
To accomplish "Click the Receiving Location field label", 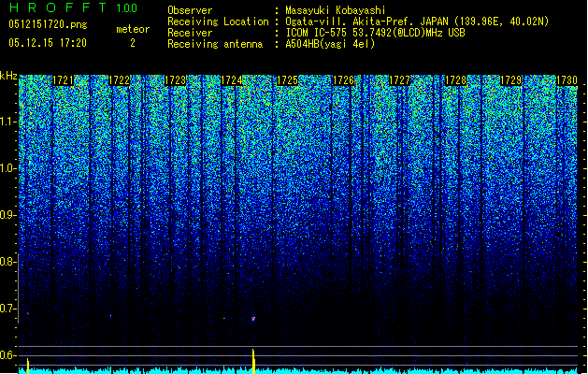I will click(x=218, y=22).
